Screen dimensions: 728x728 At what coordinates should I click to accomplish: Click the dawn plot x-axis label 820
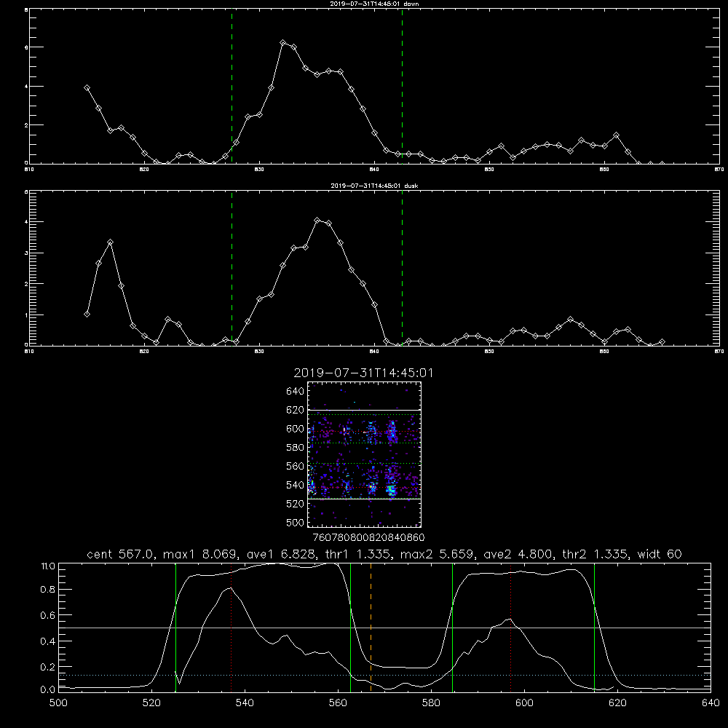point(144,170)
